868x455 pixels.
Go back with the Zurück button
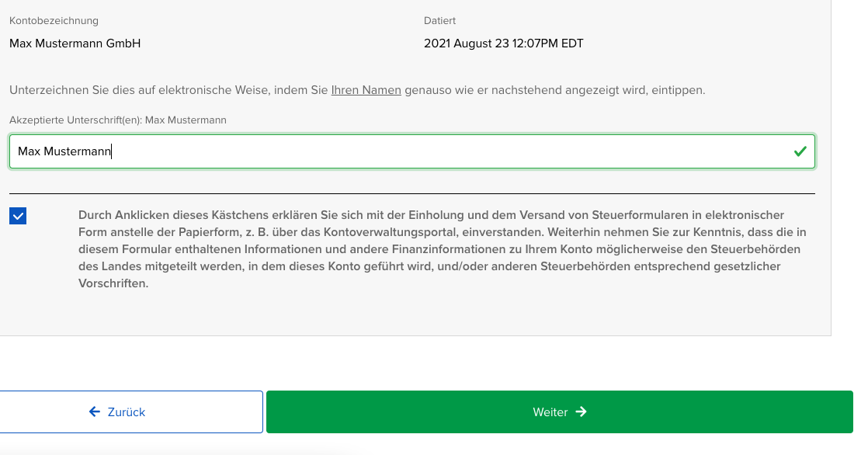coord(130,412)
